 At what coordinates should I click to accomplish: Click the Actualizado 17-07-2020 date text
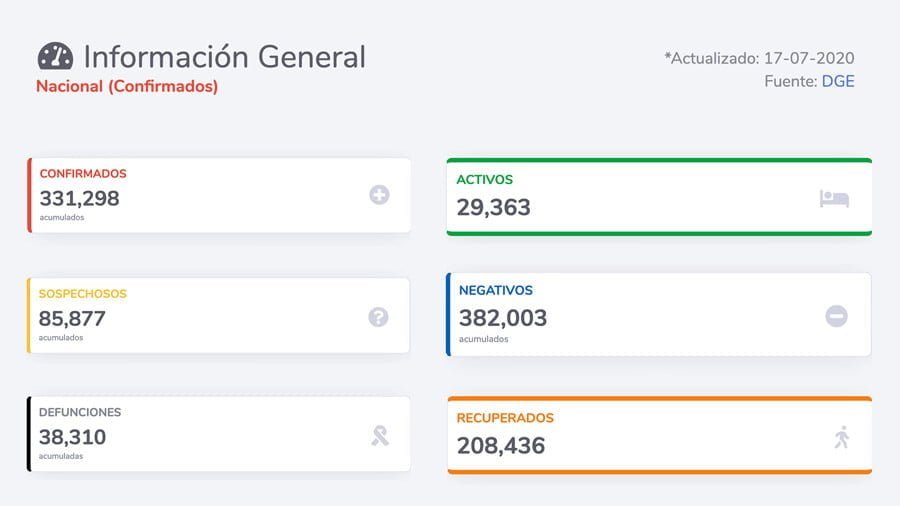759,58
